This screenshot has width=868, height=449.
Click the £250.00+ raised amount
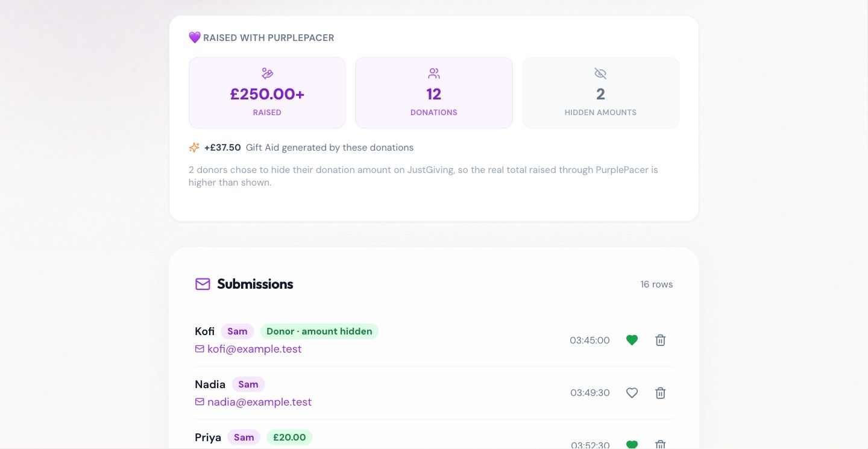267,94
